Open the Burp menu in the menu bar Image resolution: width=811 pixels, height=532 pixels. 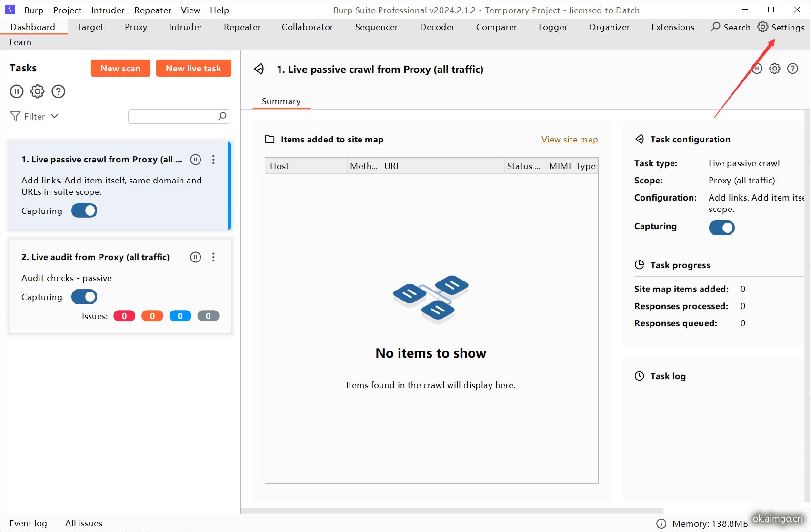tap(33, 10)
